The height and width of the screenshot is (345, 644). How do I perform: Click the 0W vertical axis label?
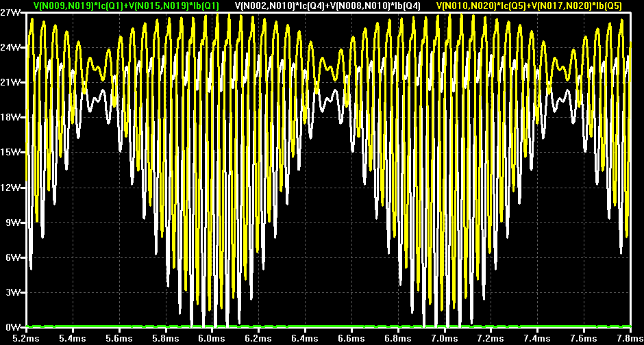(x=14, y=327)
